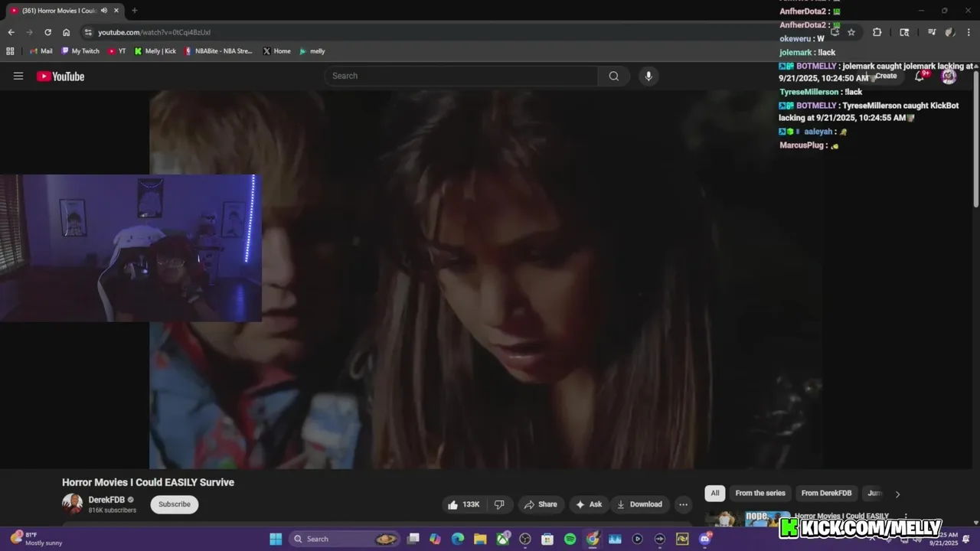Click the Share button
Viewport: 980px width, 551px height.
541,504
